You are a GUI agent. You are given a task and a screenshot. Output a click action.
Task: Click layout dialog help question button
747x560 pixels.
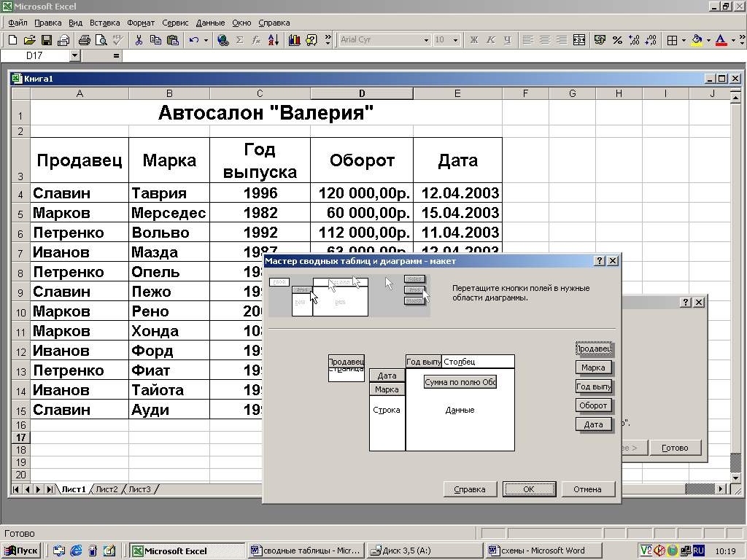pyautogui.click(x=600, y=260)
